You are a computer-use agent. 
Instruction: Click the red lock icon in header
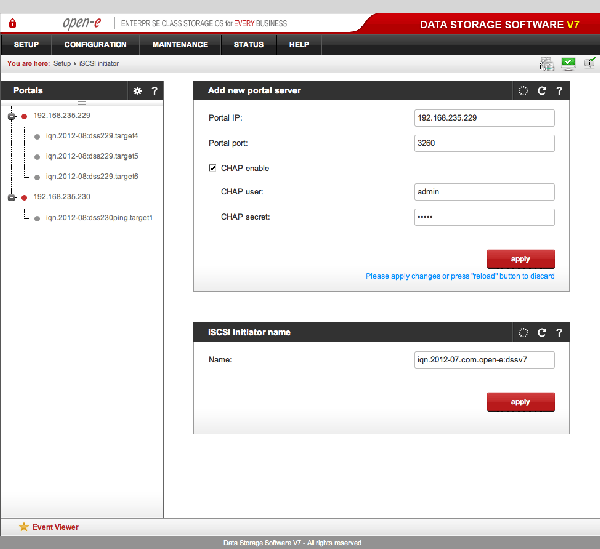tap(12, 23)
